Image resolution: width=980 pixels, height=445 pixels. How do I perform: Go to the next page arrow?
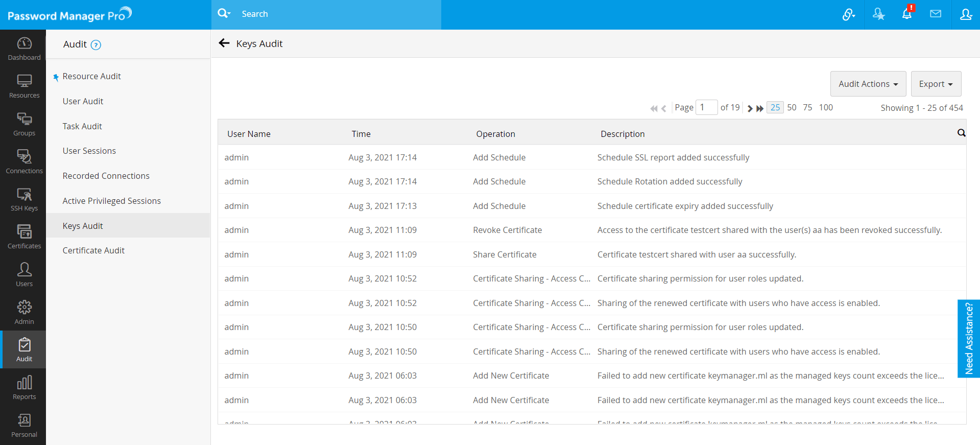click(750, 108)
